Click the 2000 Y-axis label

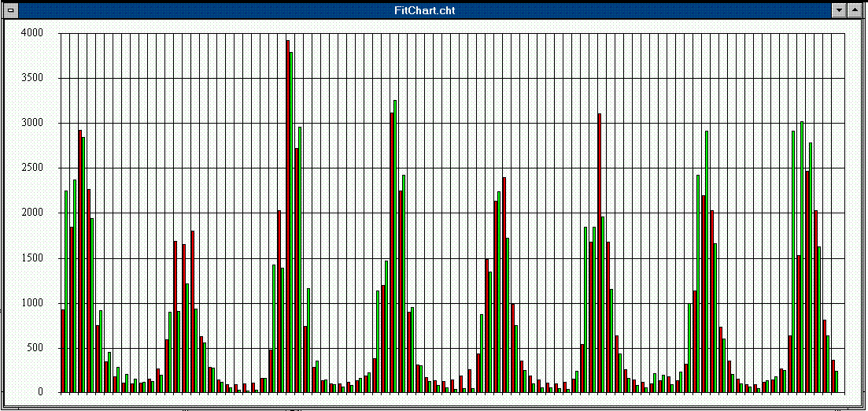click(31, 213)
